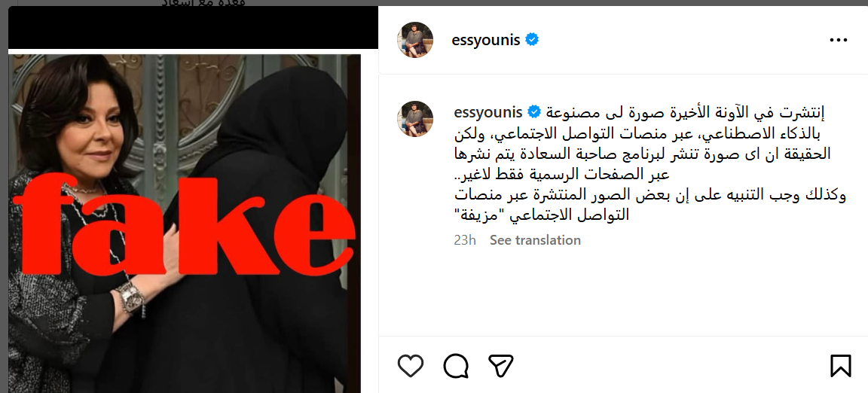The height and width of the screenshot is (393, 868).
Task: Click essyounis username above the Arabic caption
Action: coord(487,113)
